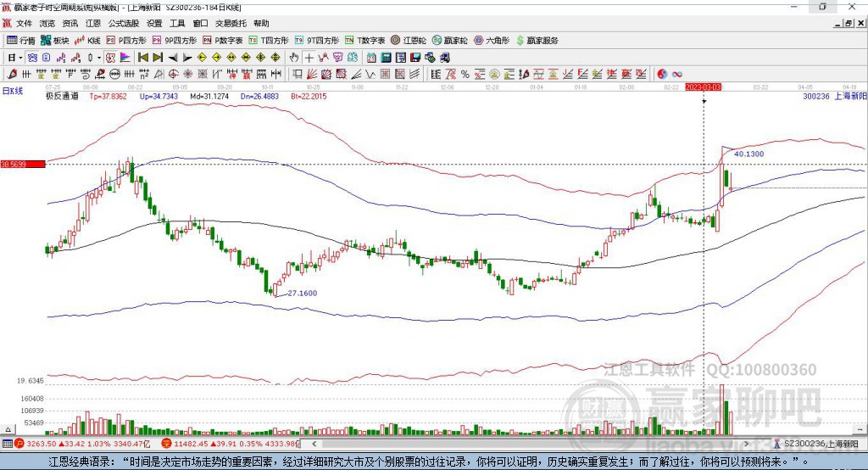Screen dimensions: 868x470
Task: Click the 赢家服务 button
Action: coord(537,41)
